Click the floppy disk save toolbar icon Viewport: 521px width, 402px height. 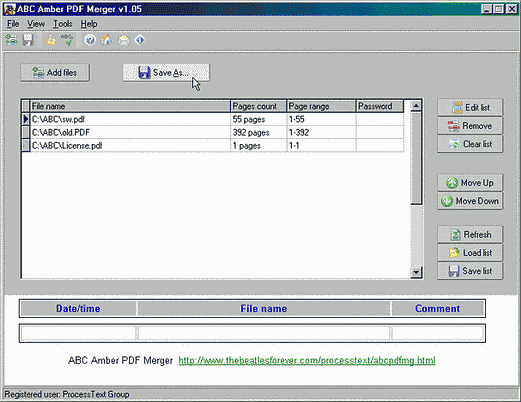[28, 40]
